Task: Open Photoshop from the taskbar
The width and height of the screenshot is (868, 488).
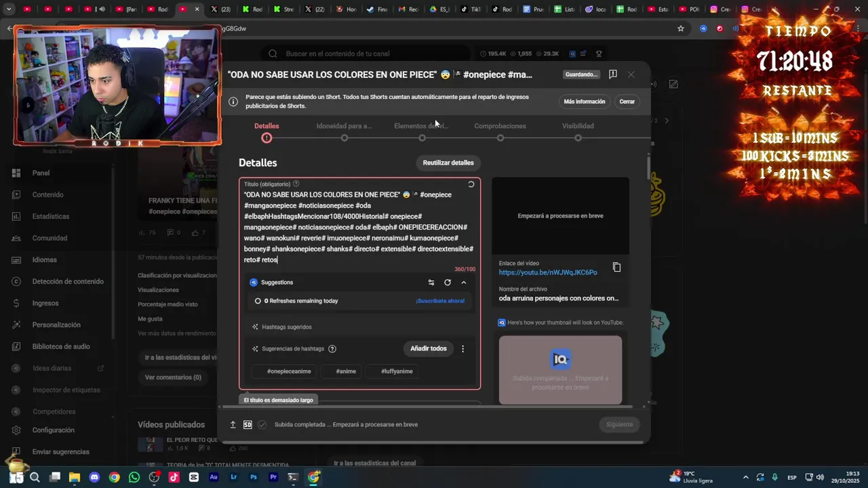Action: coord(254,477)
